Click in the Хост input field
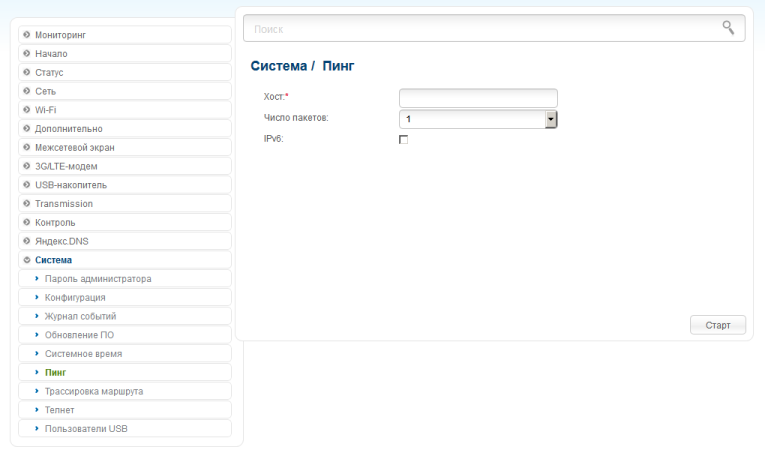The height and width of the screenshot is (456, 765). point(478,98)
